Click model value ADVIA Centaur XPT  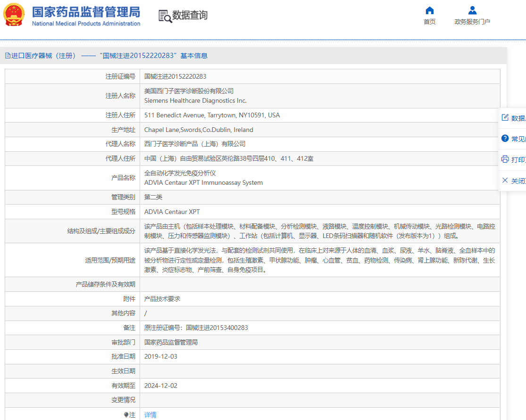[172, 212]
